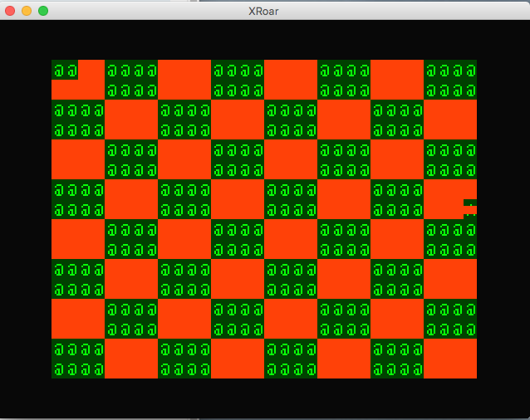
Task: Click the two @ characters in the top-left corner
Action: pyautogui.click(x=65, y=70)
